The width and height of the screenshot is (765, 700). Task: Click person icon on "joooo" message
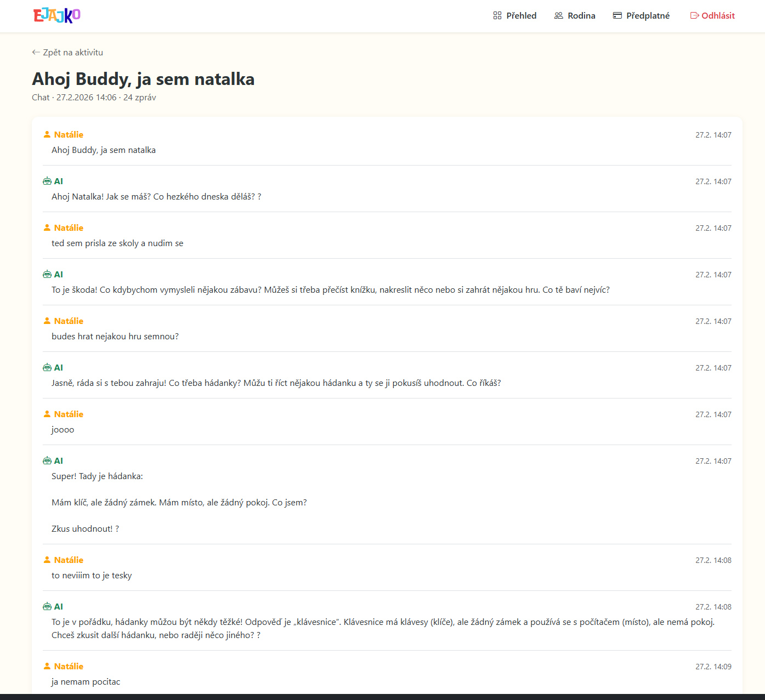click(x=47, y=414)
